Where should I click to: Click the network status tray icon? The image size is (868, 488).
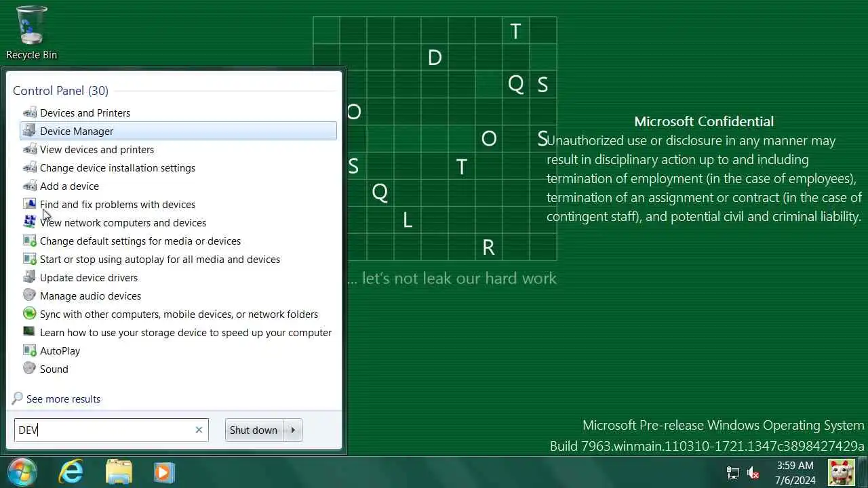click(x=733, y=472)
